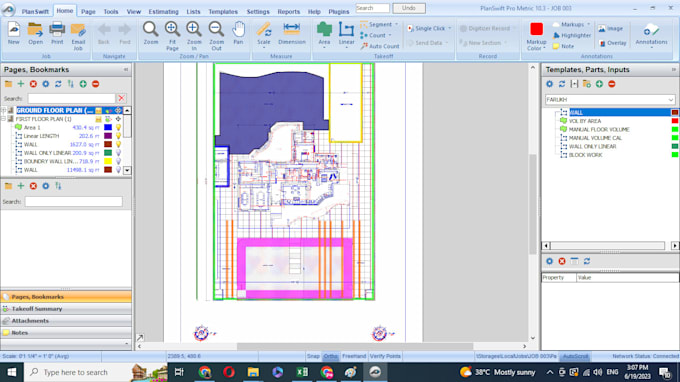Click VOL BY AREA red color swatch
The height and width of the screenshot is (382, 680).
[x=675, y=121]
